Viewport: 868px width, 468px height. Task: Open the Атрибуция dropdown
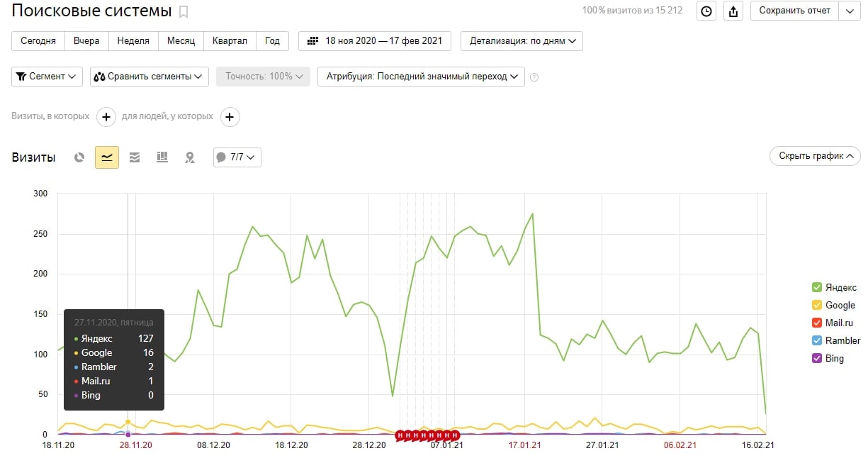tap(421, 77)
